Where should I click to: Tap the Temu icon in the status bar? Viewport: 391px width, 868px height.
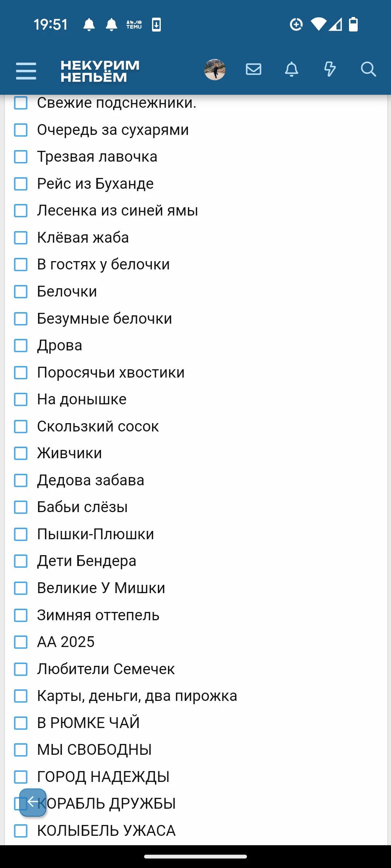tap(134, 24)
